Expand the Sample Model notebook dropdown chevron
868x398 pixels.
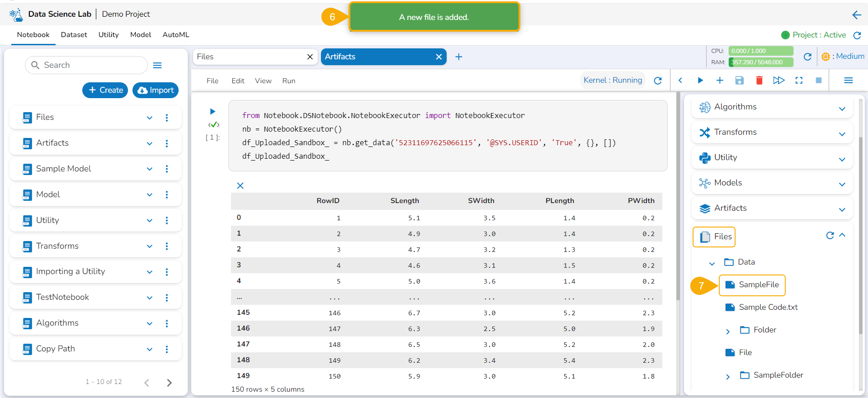click(x=150, y=169)
